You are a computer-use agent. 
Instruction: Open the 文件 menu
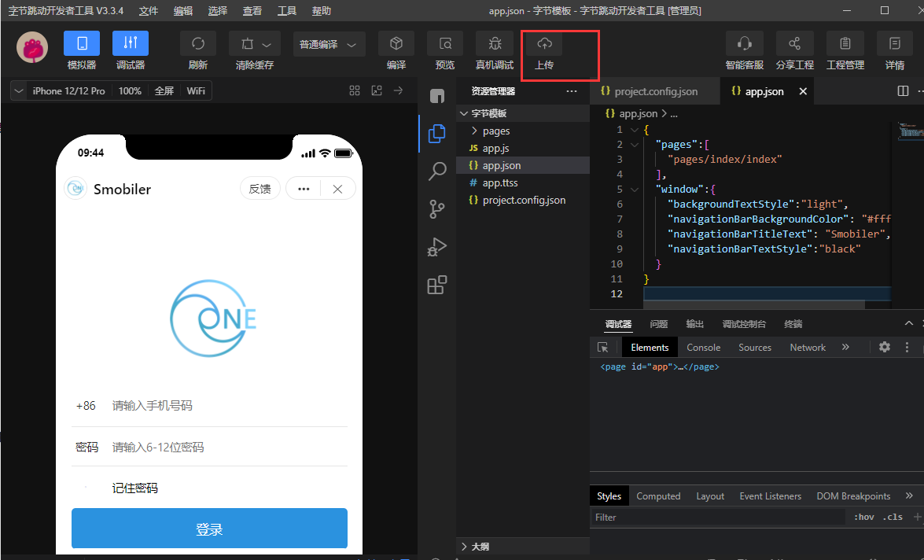(x=149, y=10)
